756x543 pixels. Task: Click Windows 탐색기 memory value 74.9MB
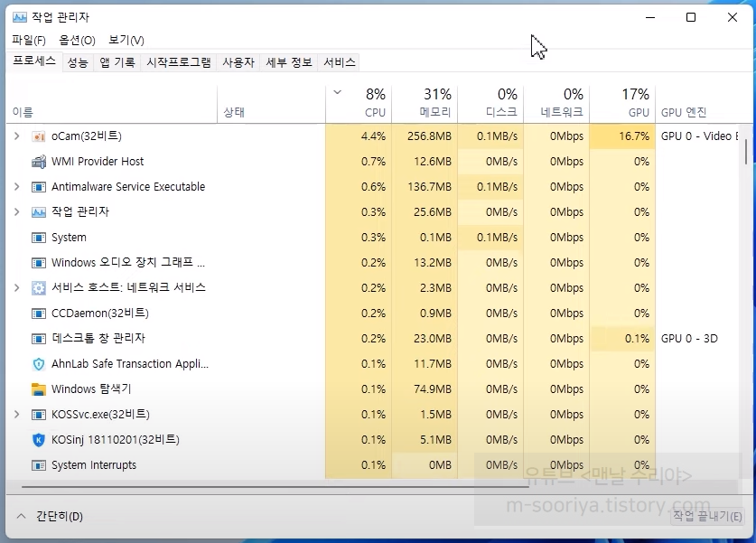(433, 389)
